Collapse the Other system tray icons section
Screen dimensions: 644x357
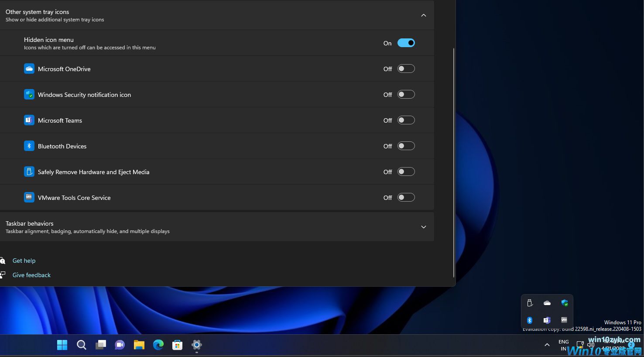[x=423, y=15]
